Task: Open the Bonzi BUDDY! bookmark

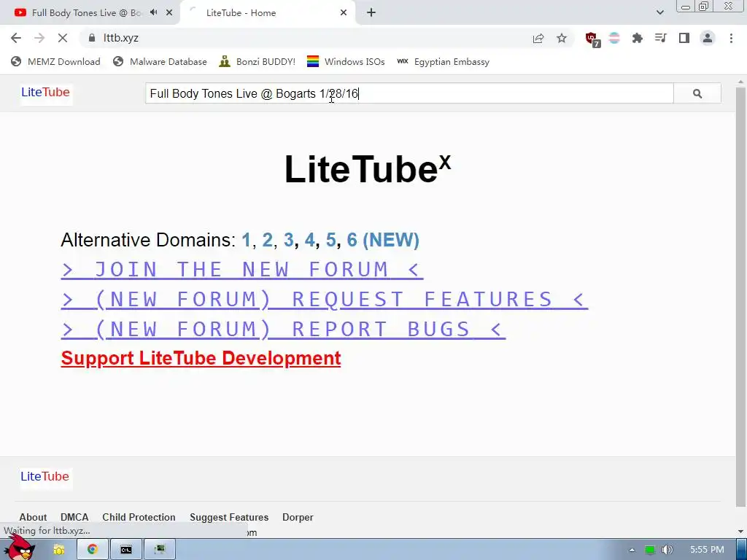Action: pos(258,62)
